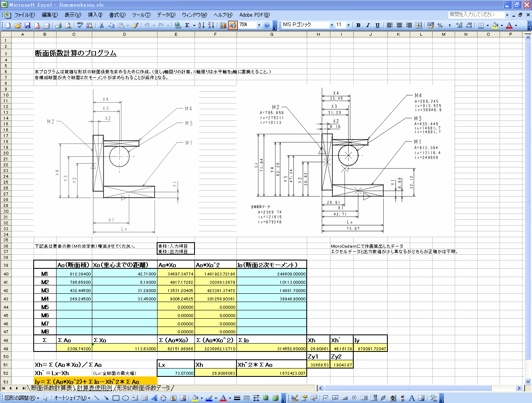The image size is (532, 403).
Task: Toggle the Drawing toolbar button
Action: [233, 25]
